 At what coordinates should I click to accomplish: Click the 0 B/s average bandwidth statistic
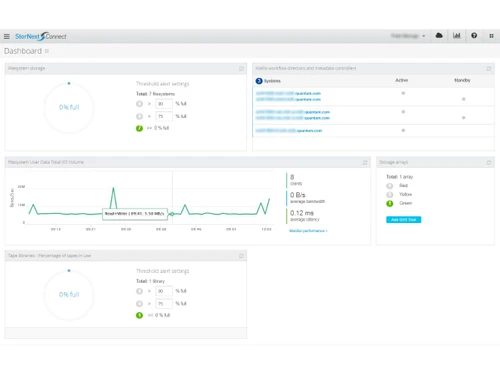pos(307,197)
